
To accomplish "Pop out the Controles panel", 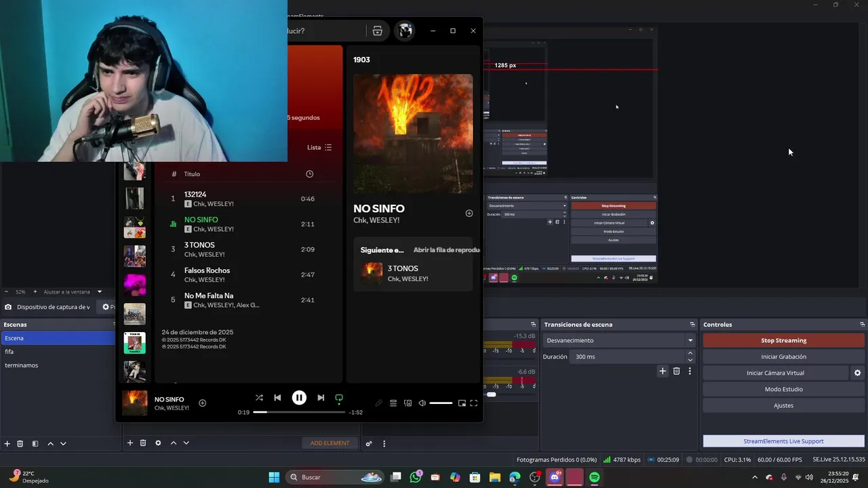I will point(862,325).
